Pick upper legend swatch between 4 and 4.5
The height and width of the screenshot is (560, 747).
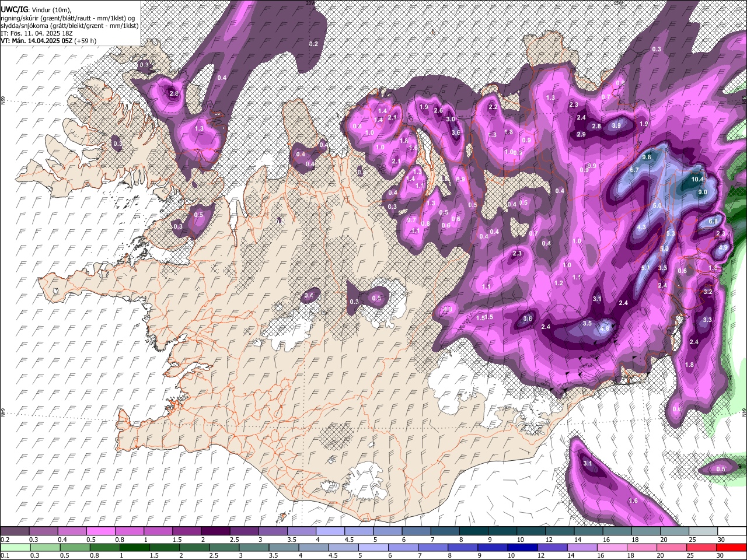(330, 531)
